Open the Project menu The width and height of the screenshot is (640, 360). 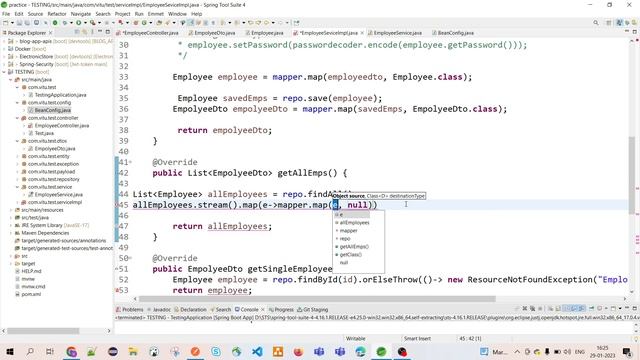[x=122, y=14]
